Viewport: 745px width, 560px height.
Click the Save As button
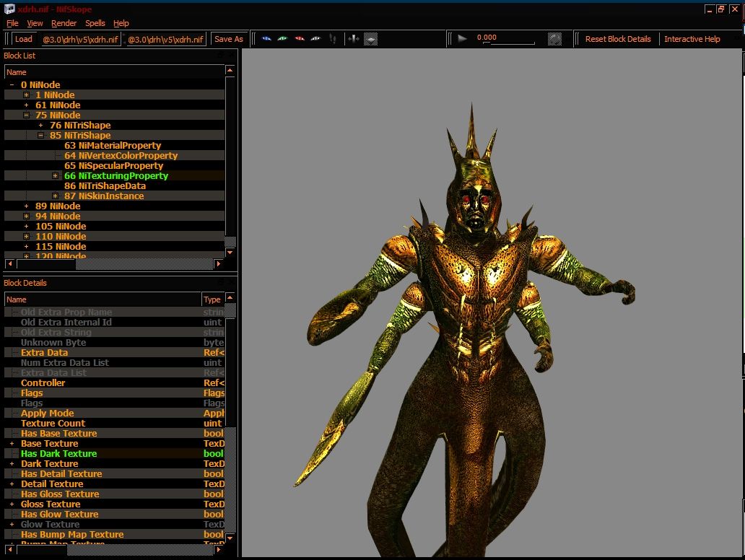pyautogui.click(x=229, y=39)
